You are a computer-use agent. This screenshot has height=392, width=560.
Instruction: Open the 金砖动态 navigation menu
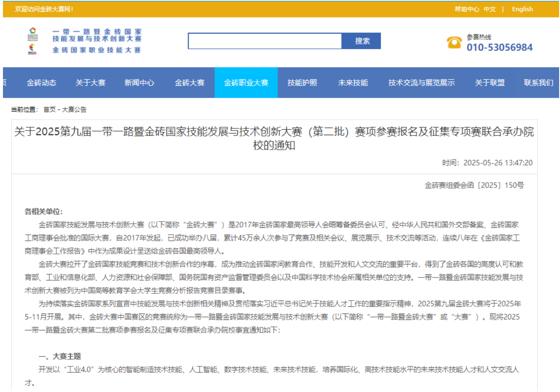click(42, 83)
